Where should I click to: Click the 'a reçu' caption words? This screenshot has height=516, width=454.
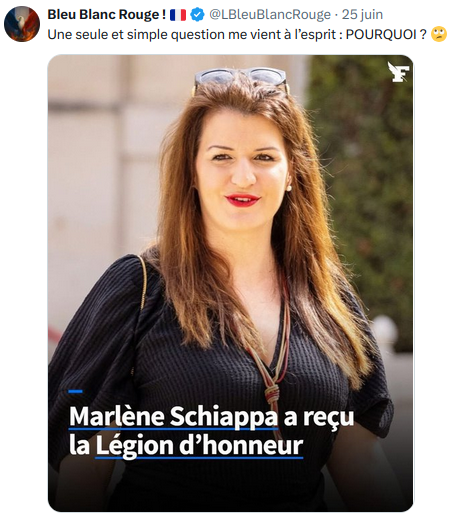point(319,417)
